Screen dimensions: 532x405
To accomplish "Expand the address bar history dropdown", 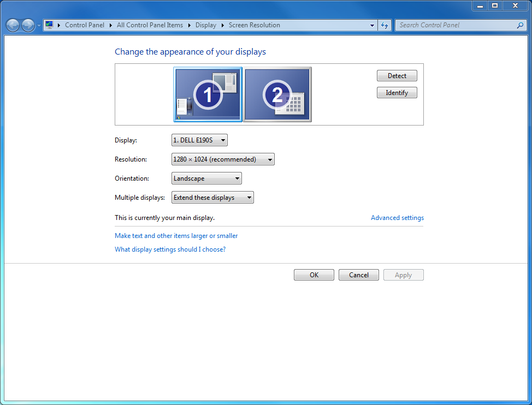I will pyautogui.click(x=372, y=25).
